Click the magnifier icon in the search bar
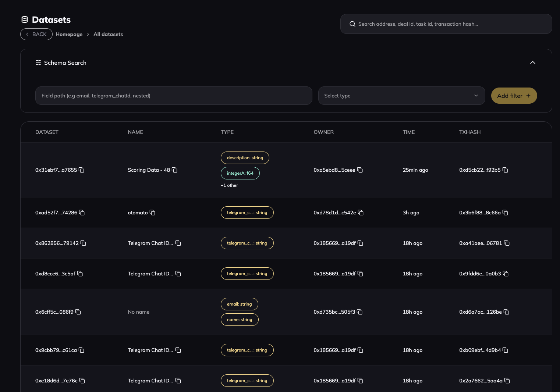 click(352, 24)
